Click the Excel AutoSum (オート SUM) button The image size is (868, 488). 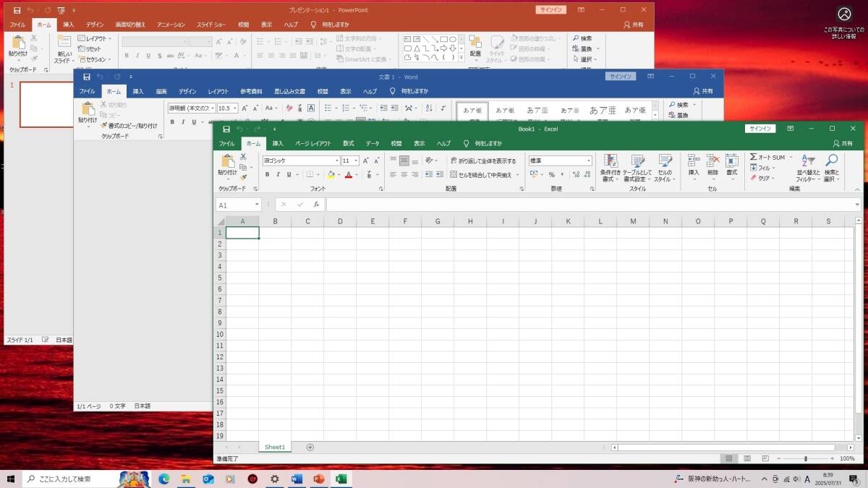click(767, 157)
